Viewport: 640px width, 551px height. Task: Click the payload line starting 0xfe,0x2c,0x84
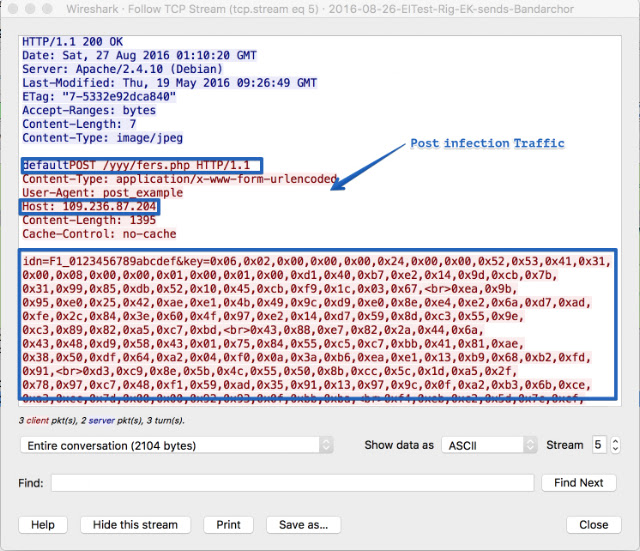(273, 316)
